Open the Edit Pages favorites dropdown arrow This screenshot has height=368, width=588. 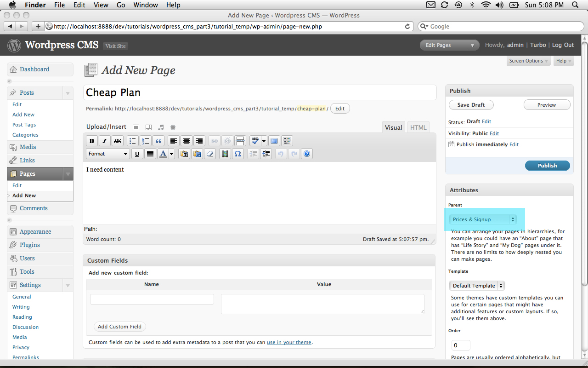point(473,45)
